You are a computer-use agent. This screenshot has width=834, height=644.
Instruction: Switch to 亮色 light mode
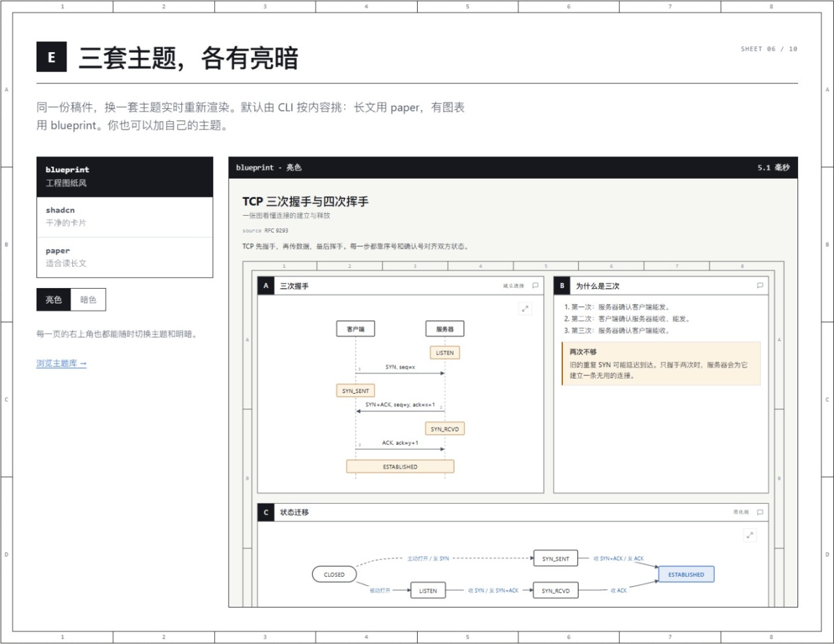tap(53, 300)
